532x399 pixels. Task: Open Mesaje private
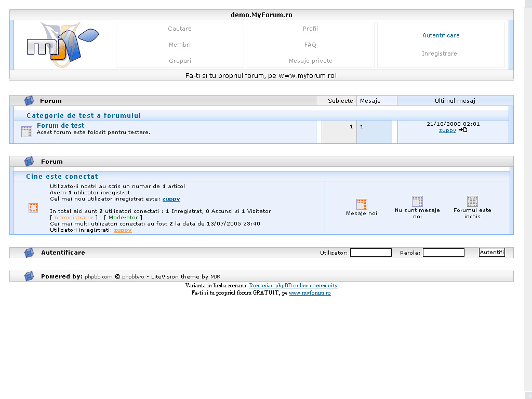click(x=310, y=61)
